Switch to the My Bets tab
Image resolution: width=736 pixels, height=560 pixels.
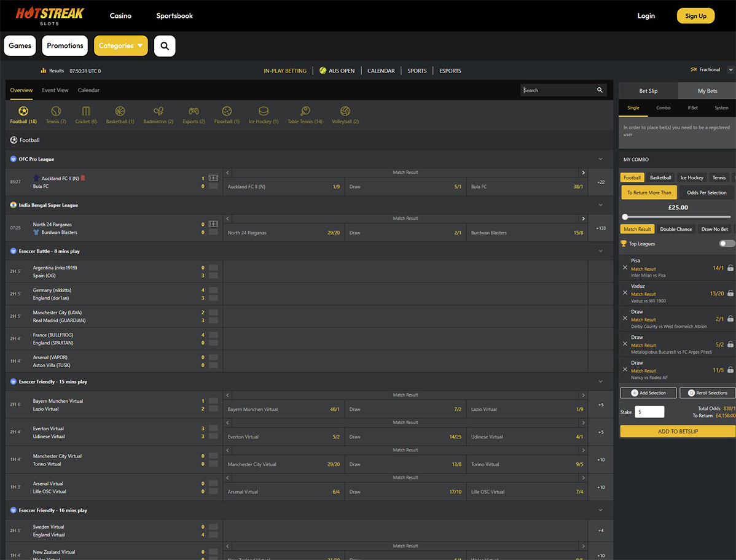pos(707,91)
